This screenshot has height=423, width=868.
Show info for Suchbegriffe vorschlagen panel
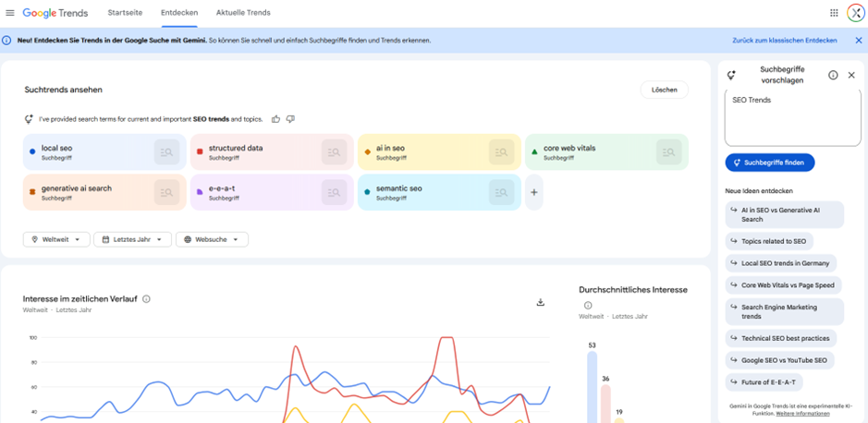pyautogui.click(x=833, y=75)
